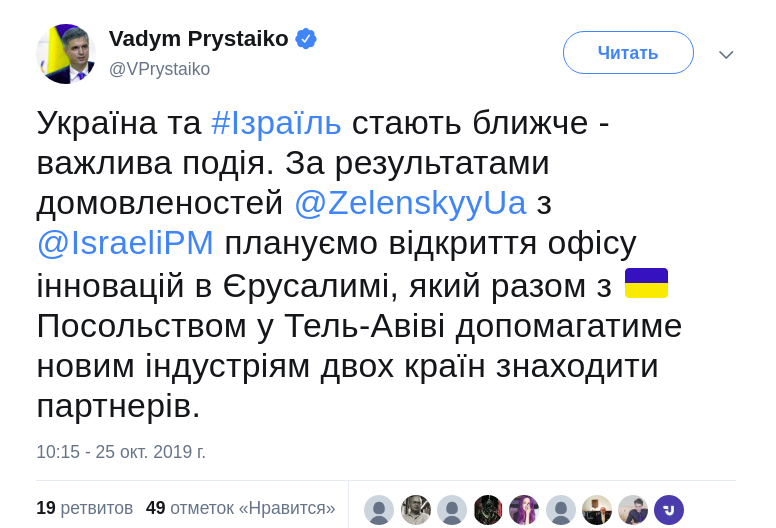776x528 pixels.
Task: Open the @ZelenskyyUa mention link
Action: coord(410,203)
